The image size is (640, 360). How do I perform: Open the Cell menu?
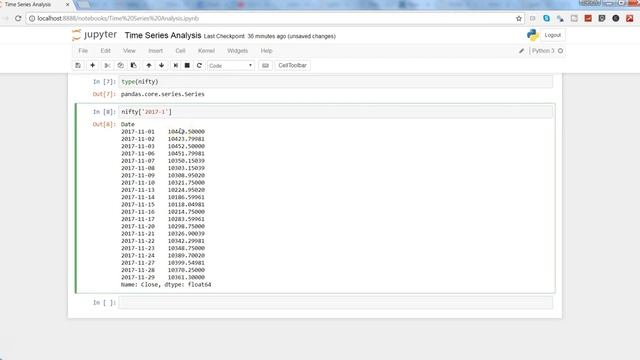click(180, 51)
